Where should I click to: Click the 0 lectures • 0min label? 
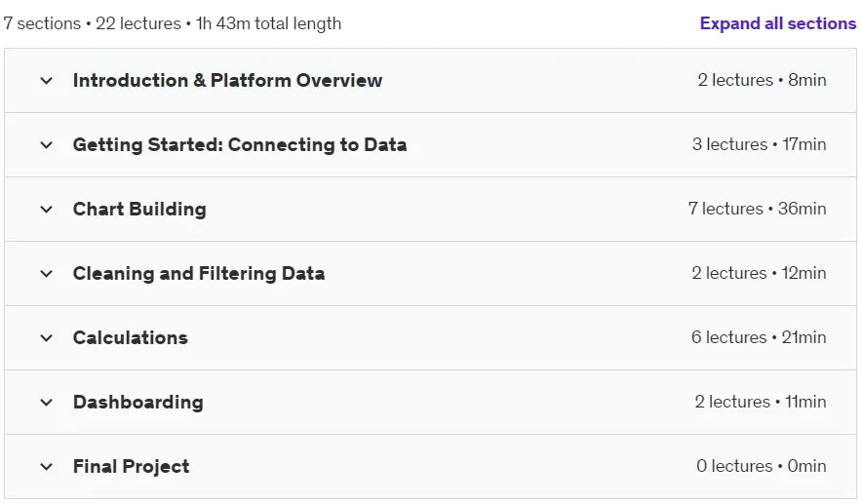tap(762, 466)
